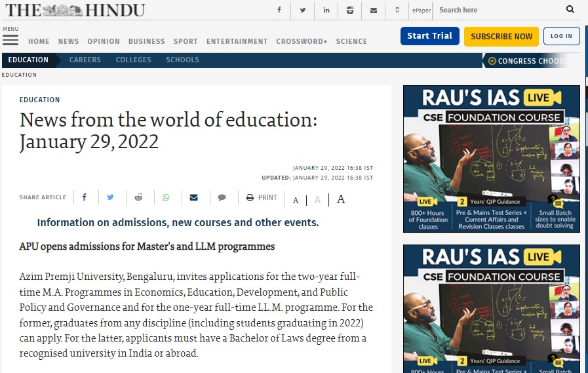Open the NEWS menu item

68,41
